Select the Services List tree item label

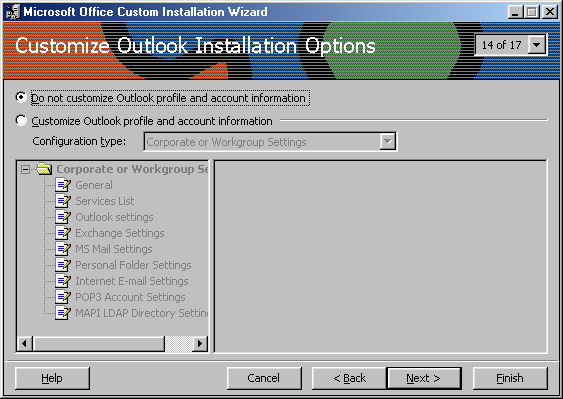click(x=104, y=201)
